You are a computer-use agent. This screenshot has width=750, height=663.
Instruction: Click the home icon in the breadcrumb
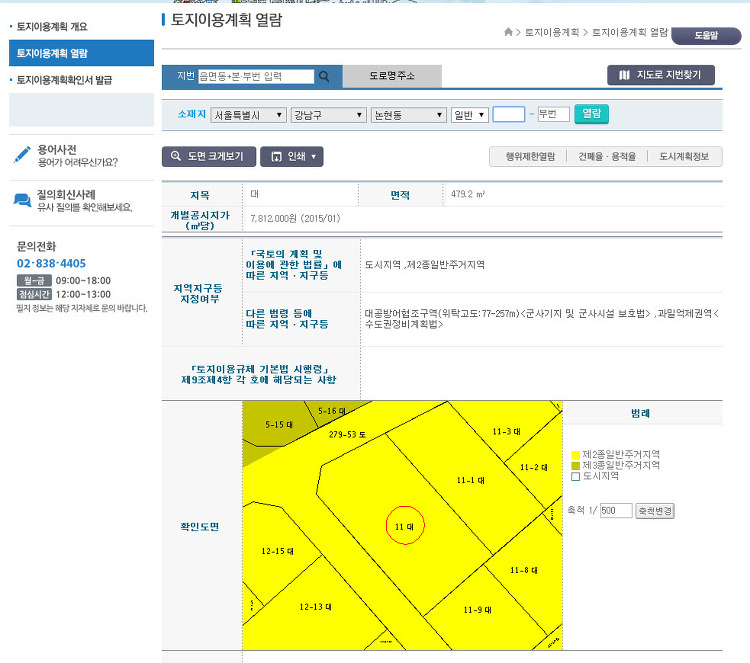[x=509, y=33]
